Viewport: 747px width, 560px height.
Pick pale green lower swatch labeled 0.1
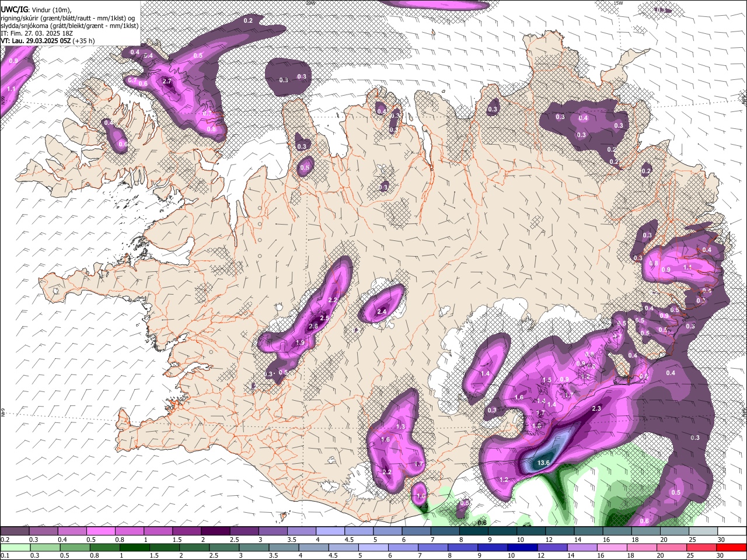point(15,547)
